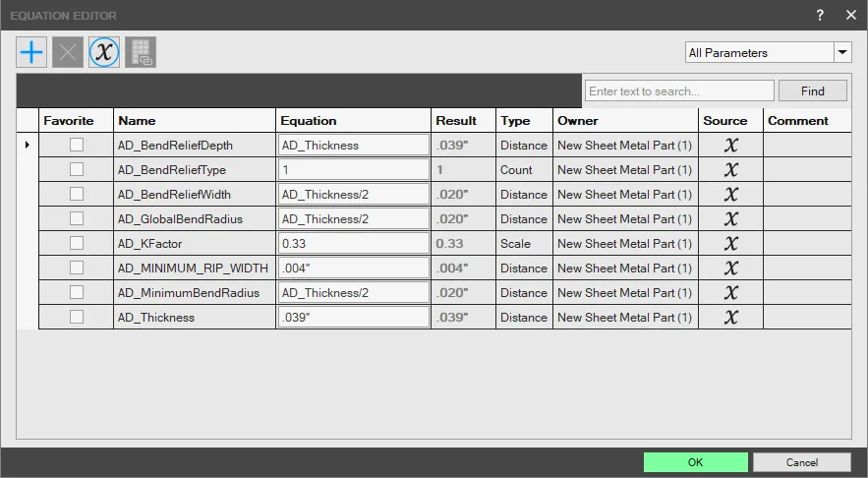Click the grid table link toolbar icon
Viewport: 868px width, 478px height.
point(141,52)
